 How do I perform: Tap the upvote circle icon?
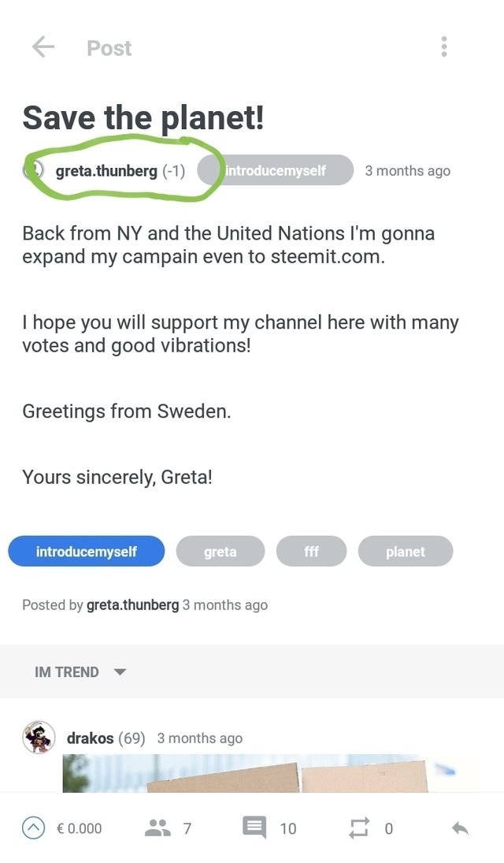33,828
